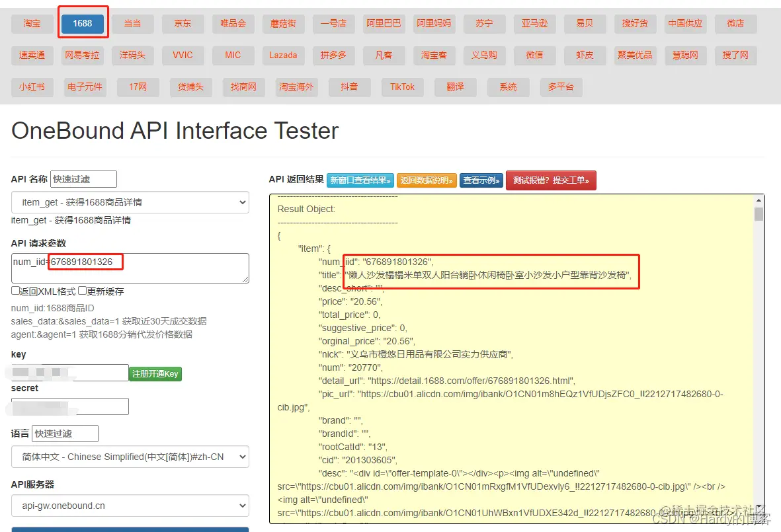Open the 搜好货 tab
The height and width of the screenshot is (532, 781).
[x=635, y=23]
